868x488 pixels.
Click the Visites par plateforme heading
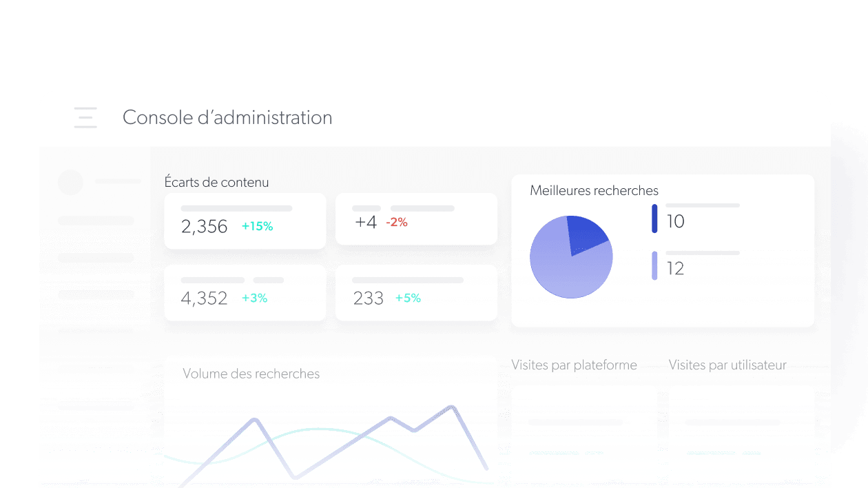(x=574, y=365)
